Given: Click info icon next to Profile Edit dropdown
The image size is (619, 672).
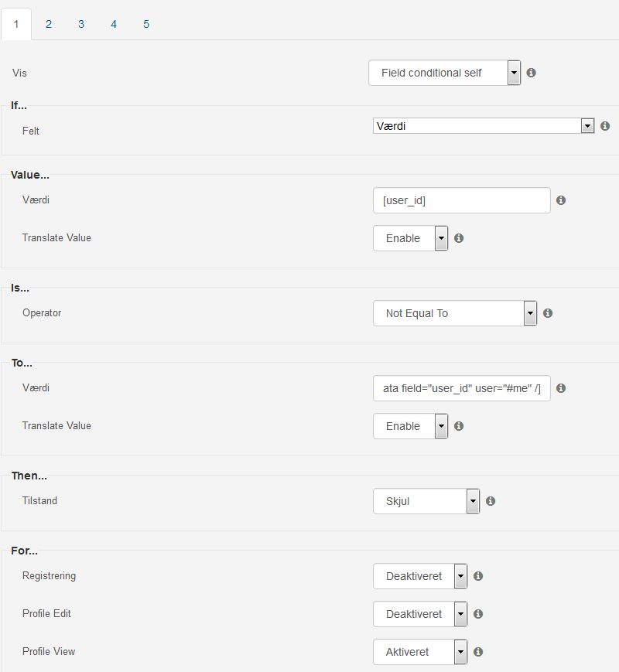Looking at the screenshot, I should click(x=478, y=614).
